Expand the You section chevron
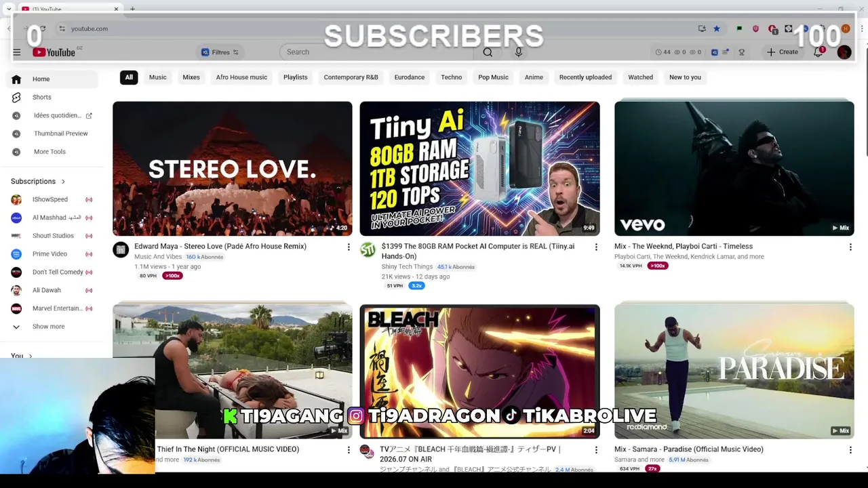 30,356
